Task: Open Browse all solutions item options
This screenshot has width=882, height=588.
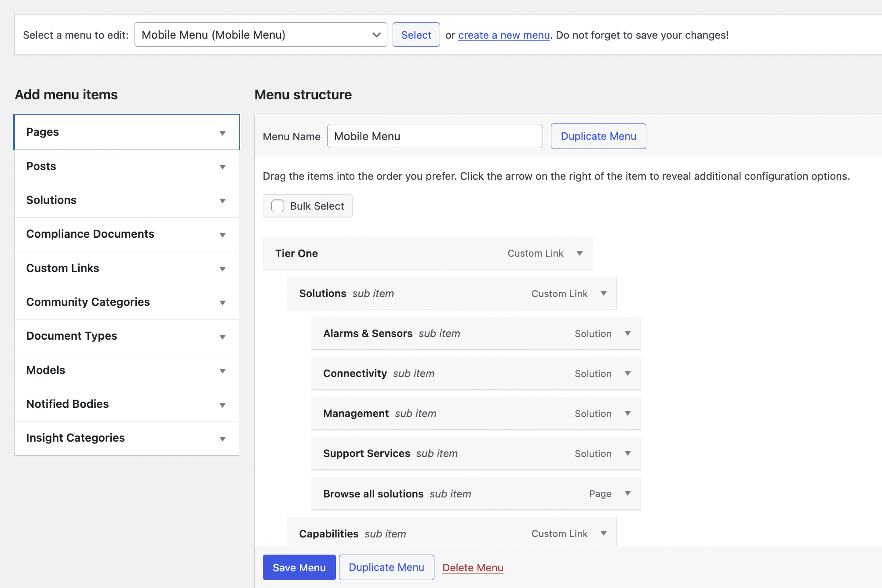Action: tap(627, 493)
